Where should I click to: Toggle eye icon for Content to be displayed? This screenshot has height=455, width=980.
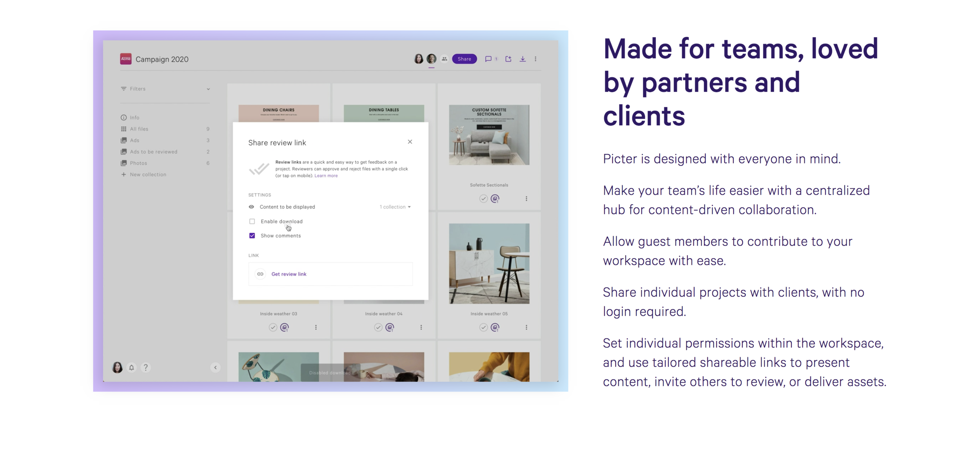coord(251,207)
